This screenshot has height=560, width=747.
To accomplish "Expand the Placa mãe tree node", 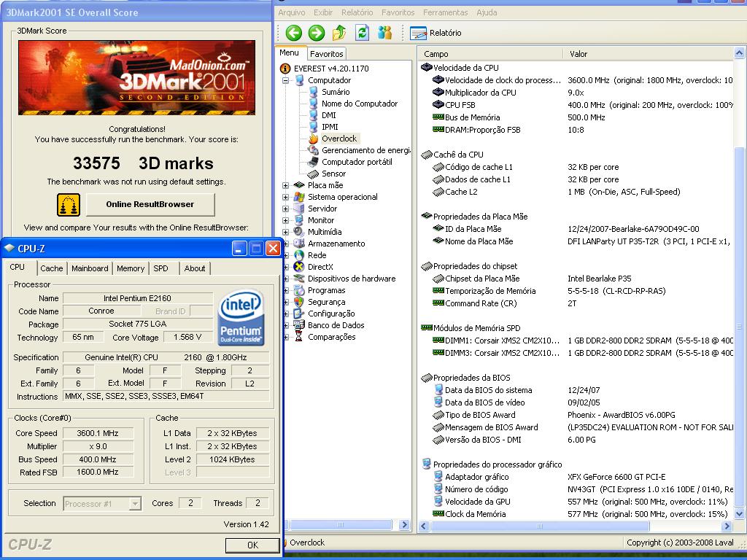I will [x=285, y=185].
